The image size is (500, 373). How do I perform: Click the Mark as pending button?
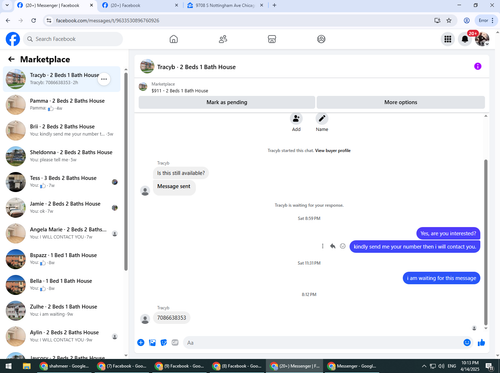[x=227, y=102]
